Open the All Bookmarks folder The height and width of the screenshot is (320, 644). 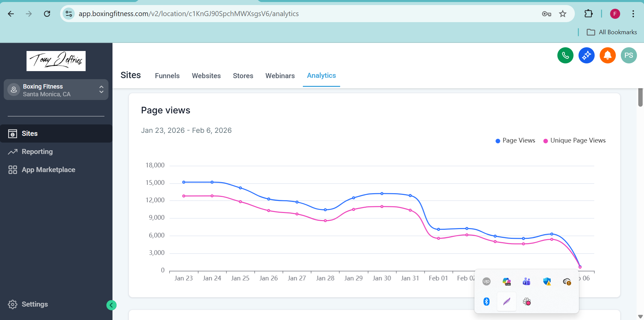coord(612,32)
